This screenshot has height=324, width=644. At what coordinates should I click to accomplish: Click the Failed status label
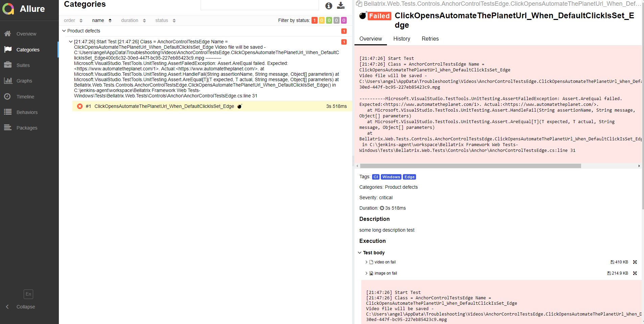(x=379, y=16)
